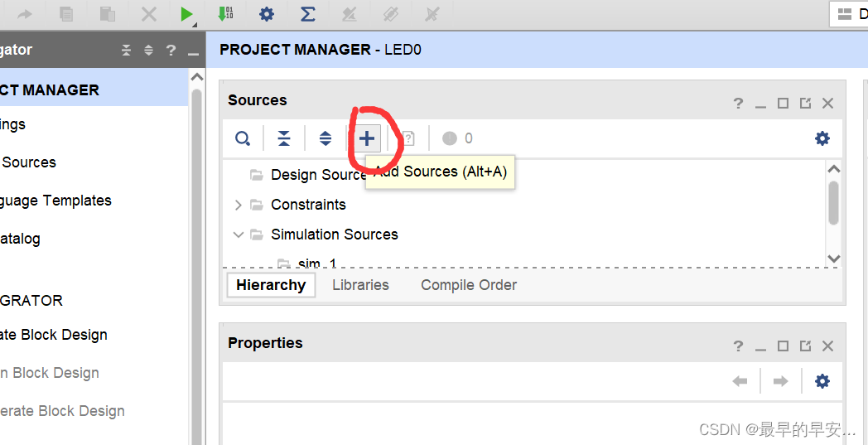Click the Sigma report icon in the toolbar

click(x=307, y=14)
